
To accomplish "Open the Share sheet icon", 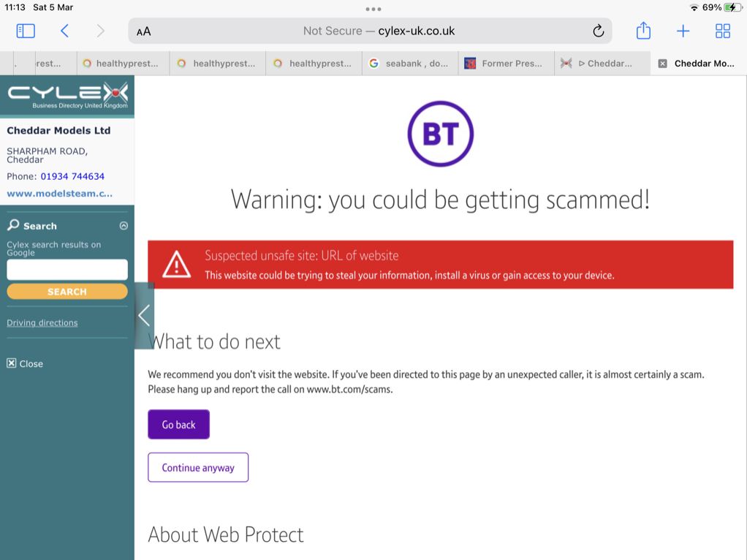I will click(x=643, y=31).
